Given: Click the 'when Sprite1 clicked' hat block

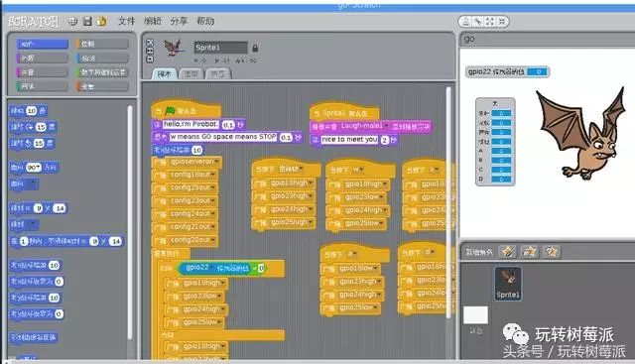Looking at the screenshot, I should pyautogui.click(x=344, y=111).
